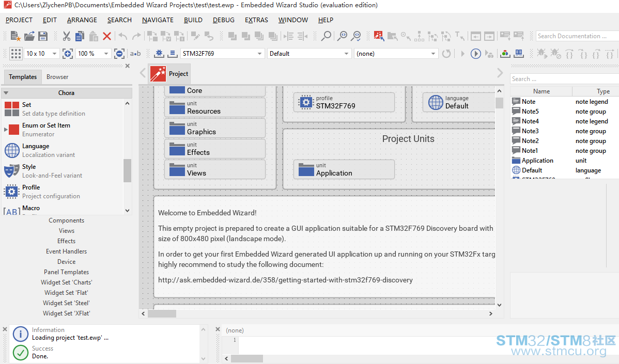
Task: Start prototyper with circled play icon
Action: click(x=476, y=53)
